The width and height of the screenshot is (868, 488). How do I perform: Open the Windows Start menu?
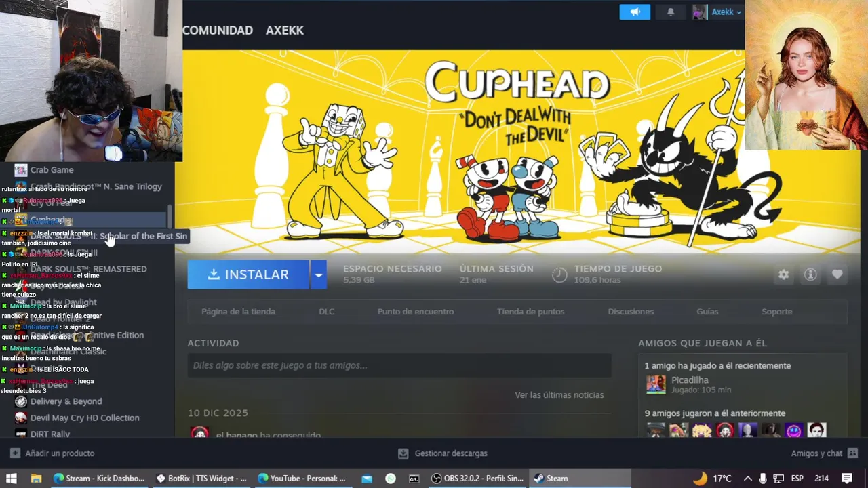click(12, 479)
